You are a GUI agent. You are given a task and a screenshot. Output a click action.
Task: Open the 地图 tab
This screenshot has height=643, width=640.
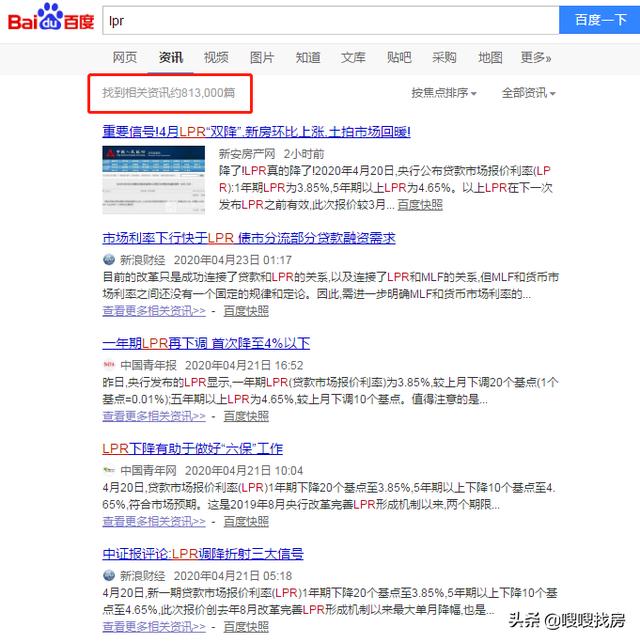point(490,57)
